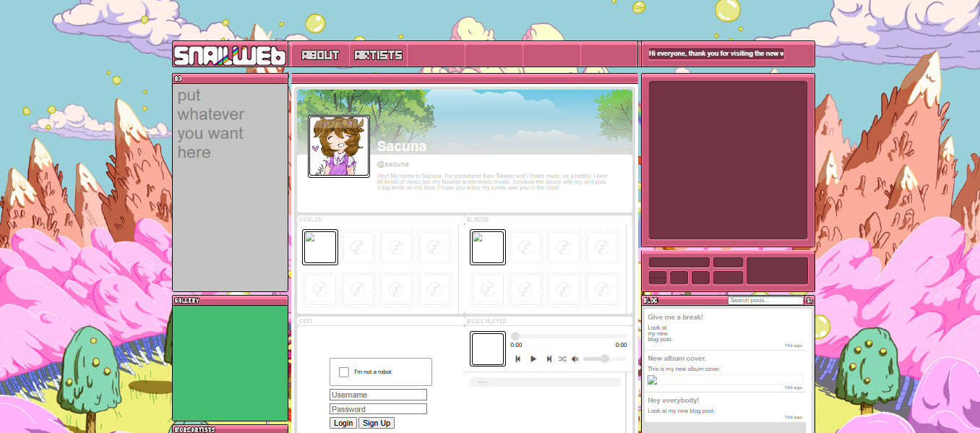Click the Login button
The height and width of the screenshot is (433, 980).
click(x=343, y=423)
